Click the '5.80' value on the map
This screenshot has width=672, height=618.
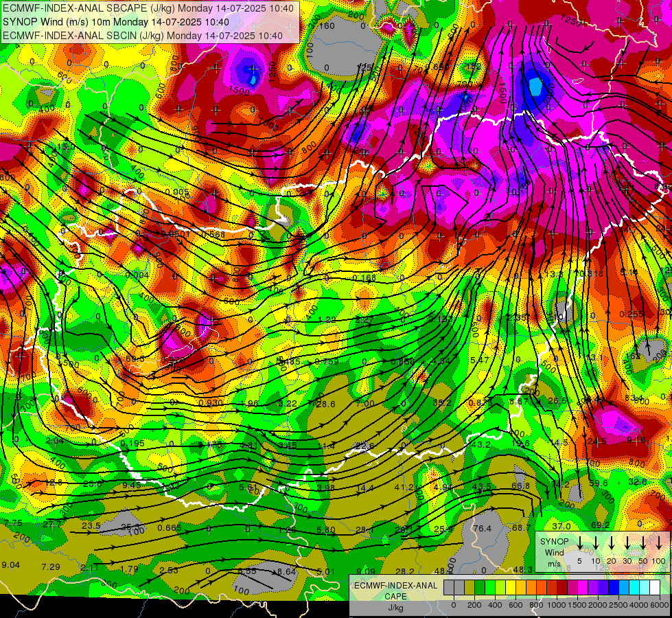tap(326, 530)
